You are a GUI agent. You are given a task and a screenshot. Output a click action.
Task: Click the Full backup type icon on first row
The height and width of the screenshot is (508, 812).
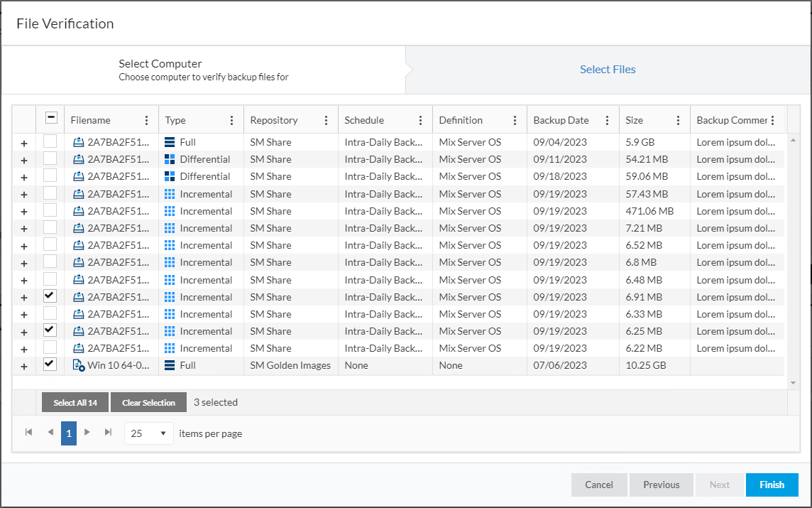(x=170, y=141)
